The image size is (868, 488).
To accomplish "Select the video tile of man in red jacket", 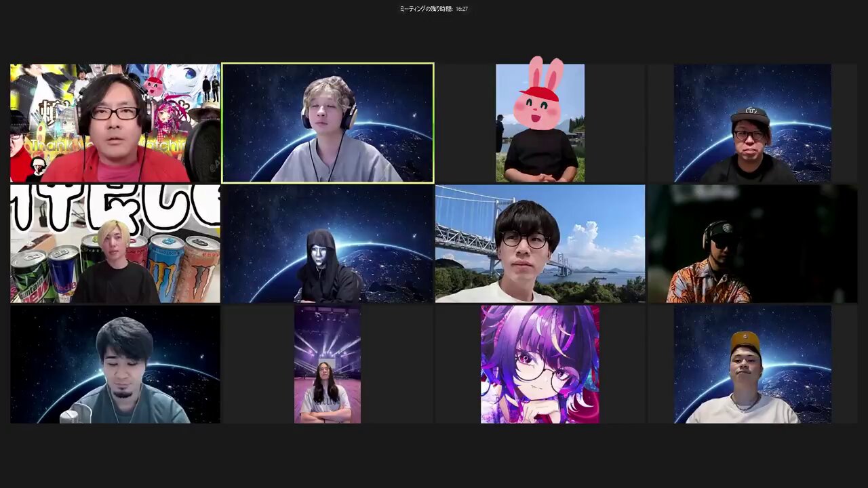I will (115, 123).
